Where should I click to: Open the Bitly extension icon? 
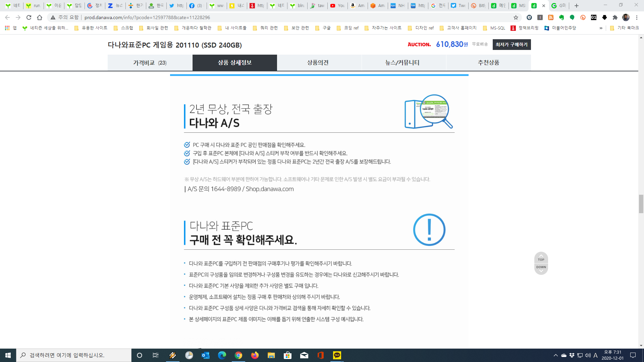click(x=583, y=17)
